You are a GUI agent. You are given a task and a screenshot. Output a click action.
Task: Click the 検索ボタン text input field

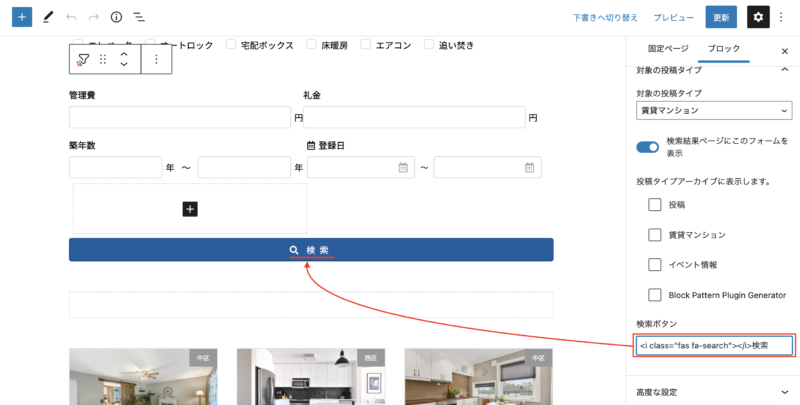click(714, 345)
